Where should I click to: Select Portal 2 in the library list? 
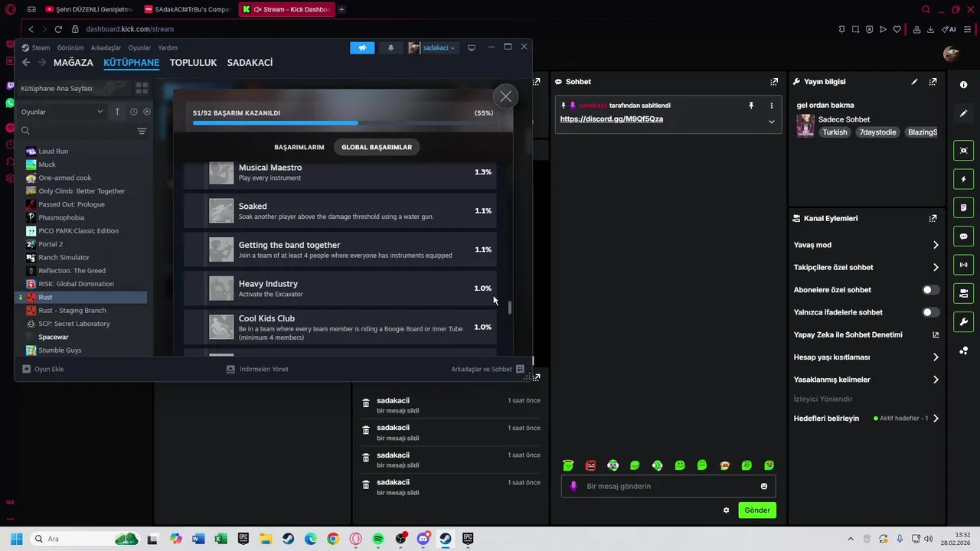(x=51, y=244)
